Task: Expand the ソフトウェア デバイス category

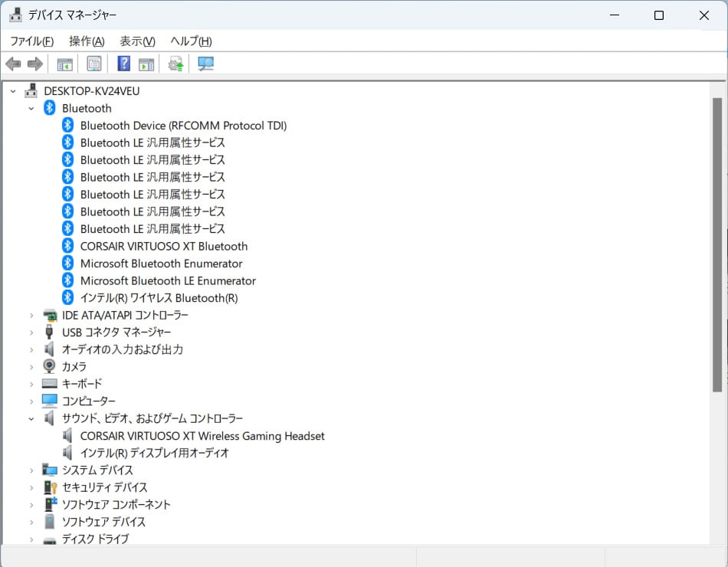Action: coord(31,523)
